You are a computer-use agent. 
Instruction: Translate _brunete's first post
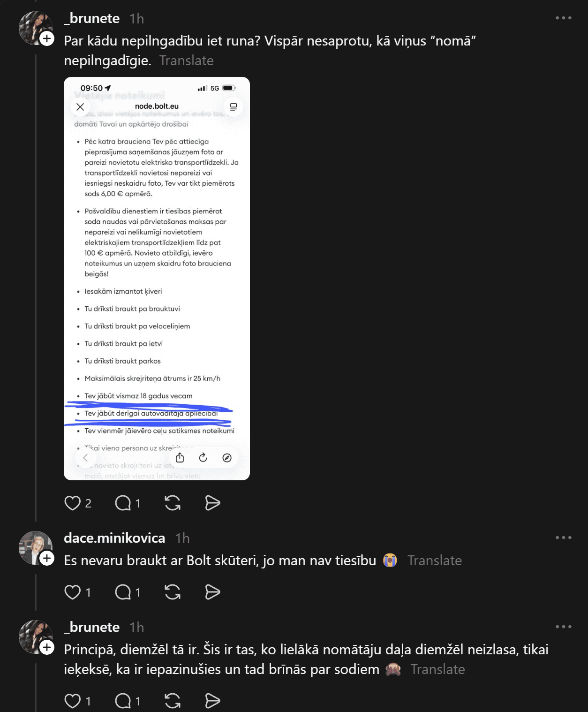(x=186, y=61)
